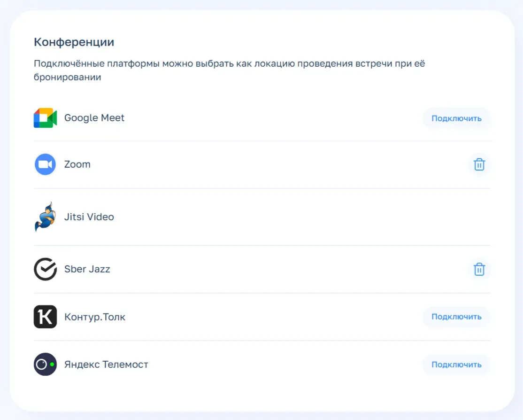523x420 pixels.
Task: Remove Sber Jazz using its trash icon
Action: coord(479,269)
